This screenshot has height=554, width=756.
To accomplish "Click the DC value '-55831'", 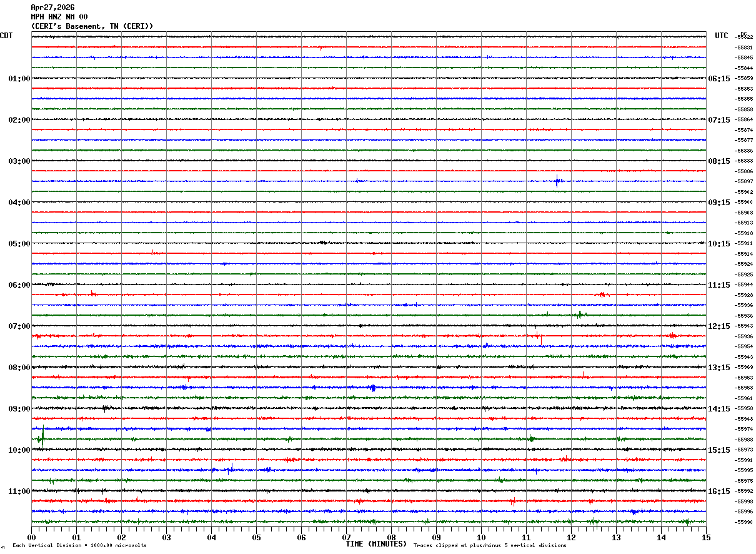I will point(744,48).
